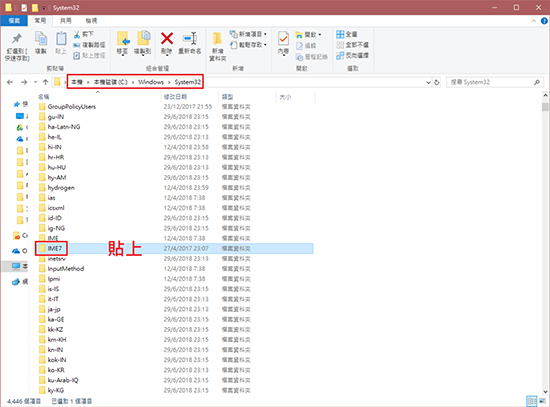The image size is (550, 407).
Task: Click the Properties checkmark icon
Action: pyautogui.click(x=283, y=38)
